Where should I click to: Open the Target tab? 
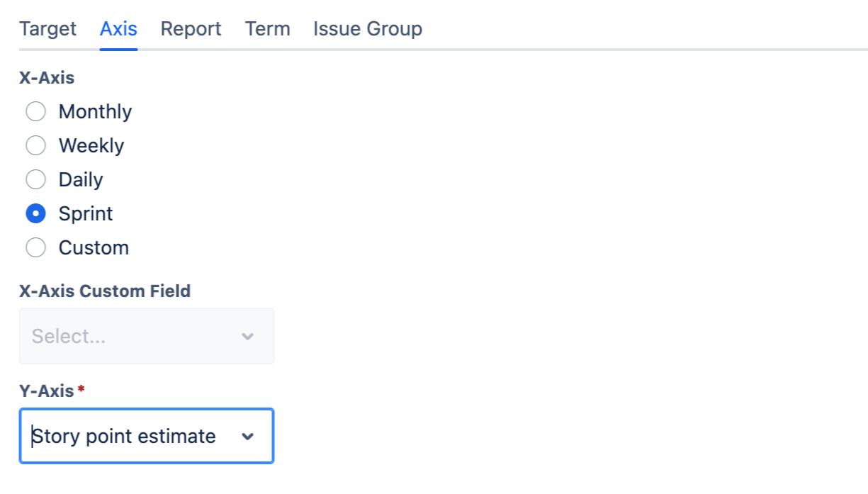(47, 29)
